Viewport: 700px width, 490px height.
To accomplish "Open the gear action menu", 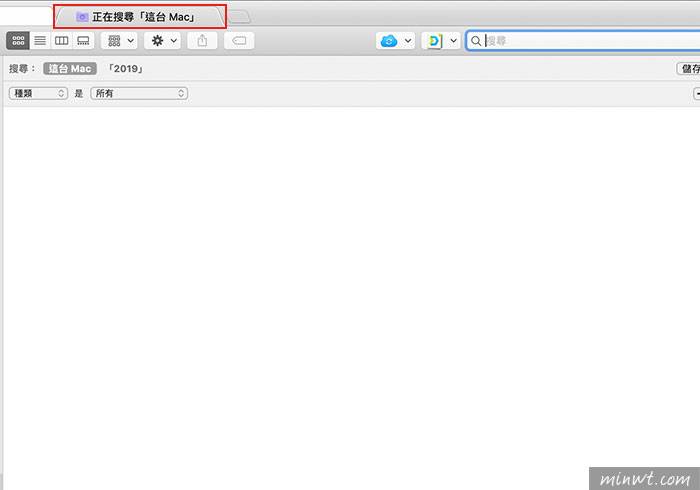I will 162,41.
